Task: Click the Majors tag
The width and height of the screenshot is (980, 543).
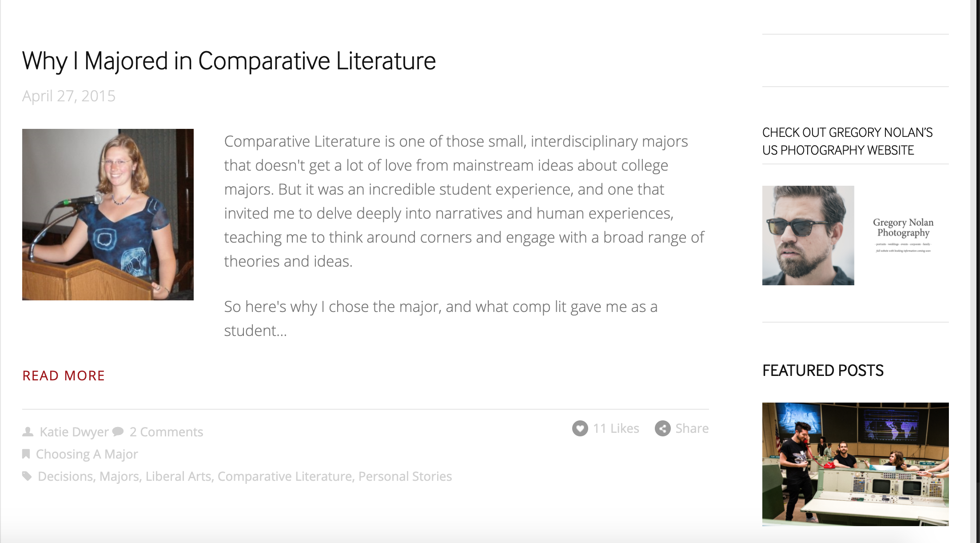Action: point(119,476)
